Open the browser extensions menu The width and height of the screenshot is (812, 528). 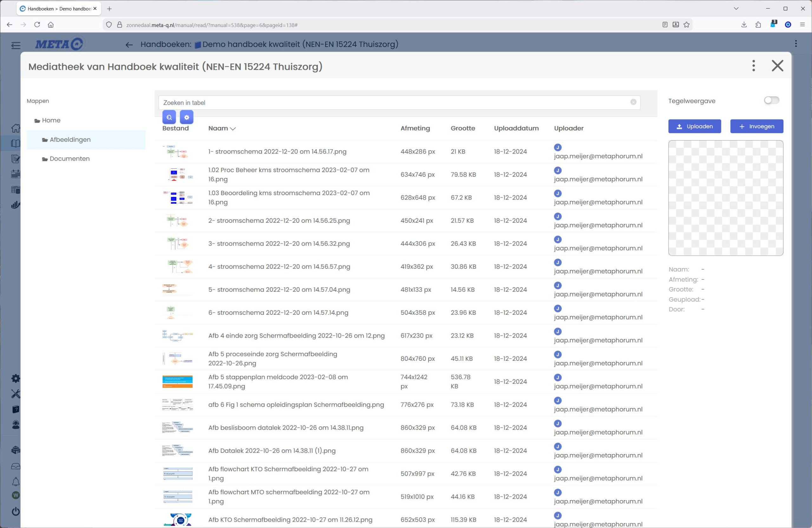point(758,24)
